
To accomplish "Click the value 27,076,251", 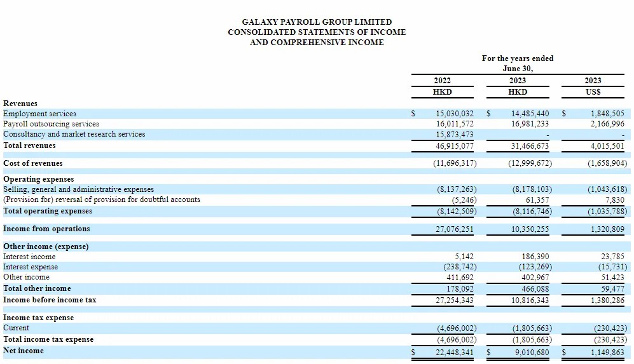I will click(455, 229).
